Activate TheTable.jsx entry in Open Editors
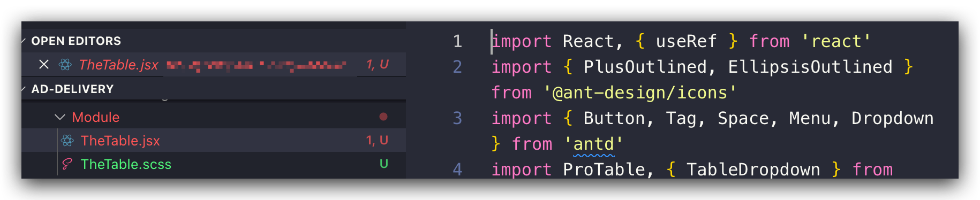980x200 pixels. point(118,65)
